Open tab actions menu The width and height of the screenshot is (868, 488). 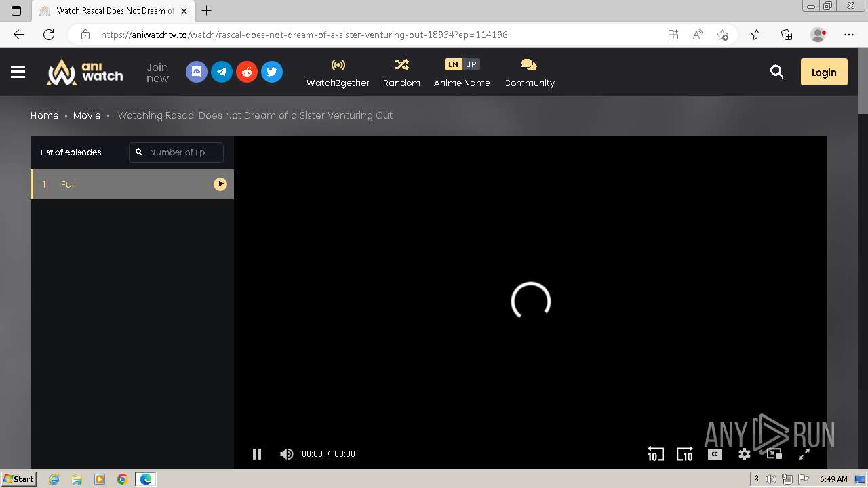tap(16, 11)
